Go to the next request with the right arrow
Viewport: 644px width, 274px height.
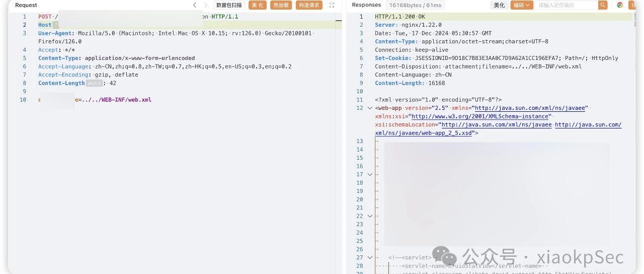(206, 5)
